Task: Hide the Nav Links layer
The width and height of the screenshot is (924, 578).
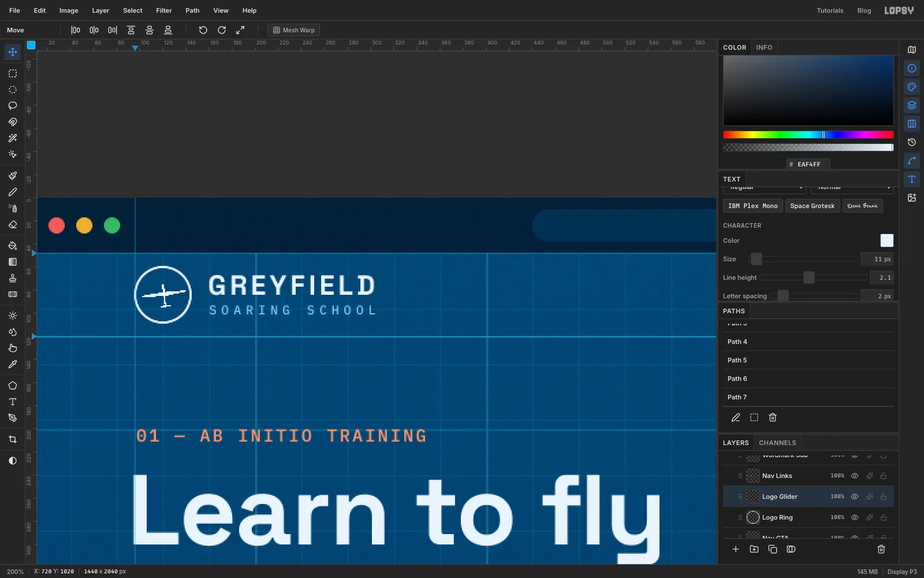Action: [x=855, y=476]
